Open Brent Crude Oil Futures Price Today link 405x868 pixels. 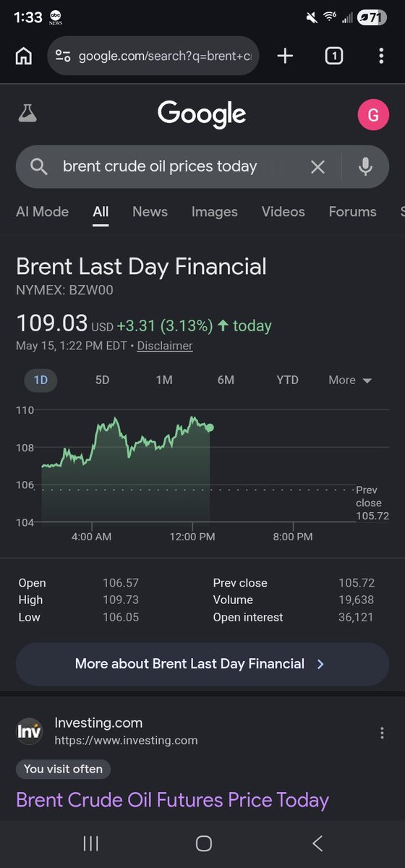pos(172,800)
